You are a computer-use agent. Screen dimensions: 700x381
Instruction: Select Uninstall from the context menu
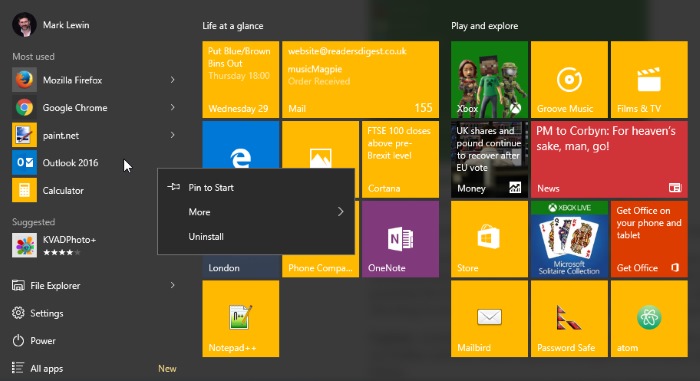256,237
